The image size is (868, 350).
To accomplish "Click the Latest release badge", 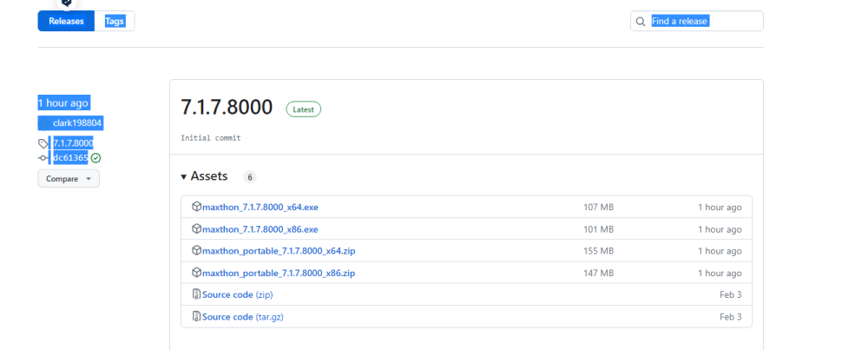I will point(303,109).
